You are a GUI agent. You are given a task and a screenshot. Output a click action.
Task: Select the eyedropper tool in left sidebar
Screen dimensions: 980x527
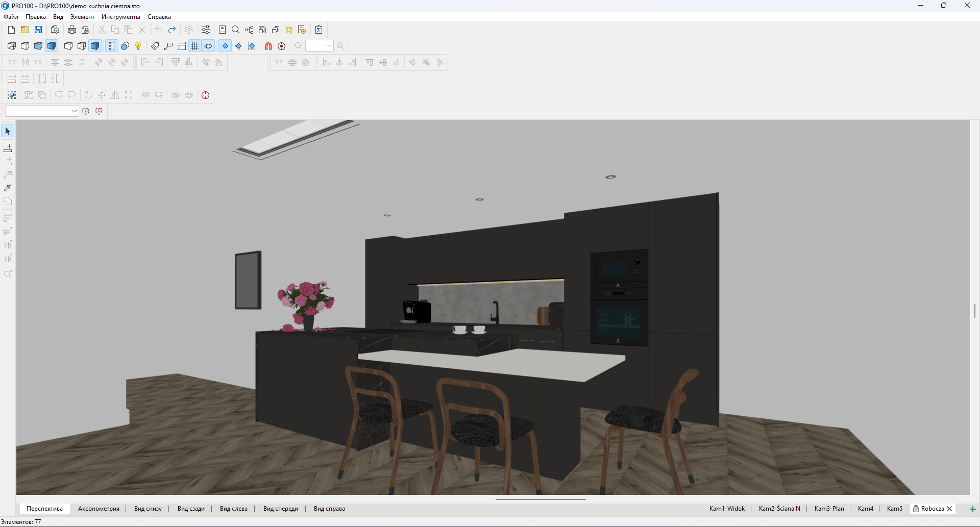click(8, 188)
